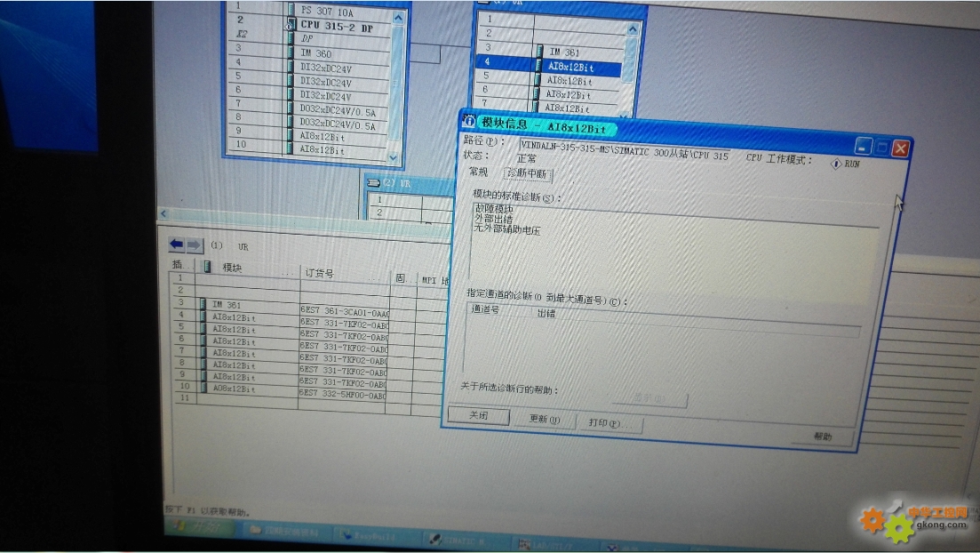
Task: Click the 通道号 column header
Action: (486, 309)
